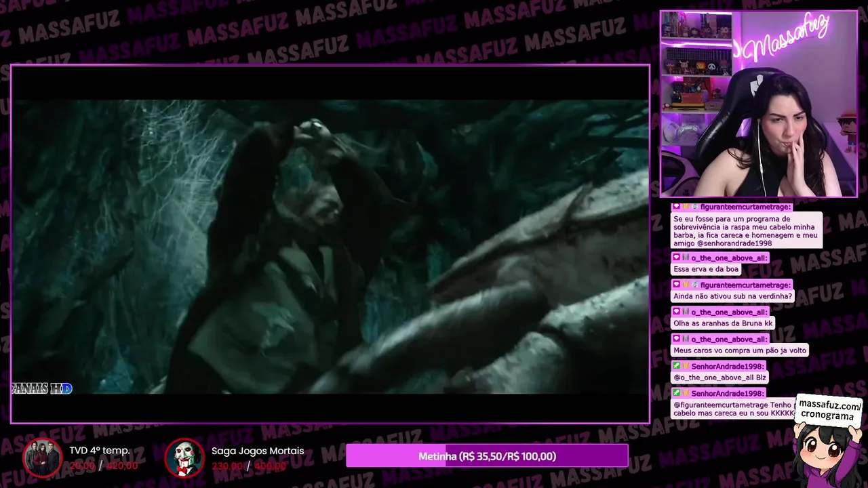Click username o_the_one_above_all above 'Essa erva e da boa'

pyautogui.click(x=730, y=258)
